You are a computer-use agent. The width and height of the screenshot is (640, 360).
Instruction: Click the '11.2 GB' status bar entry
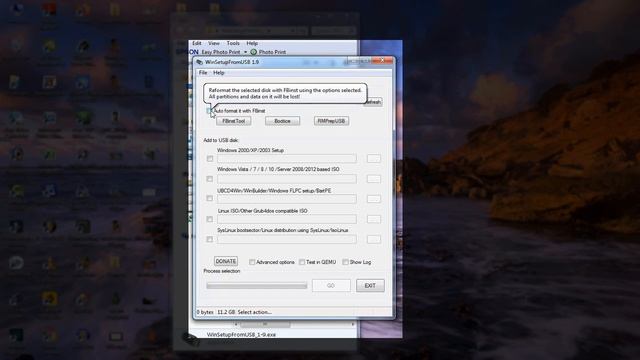[x=226, y=312]
